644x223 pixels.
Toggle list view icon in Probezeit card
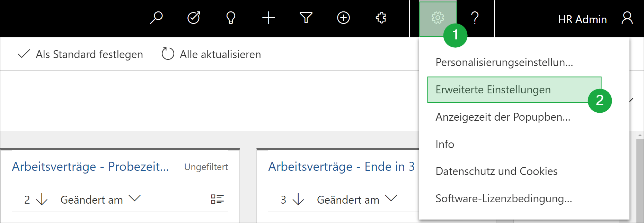pyautogui.click(x=217, y=199)
